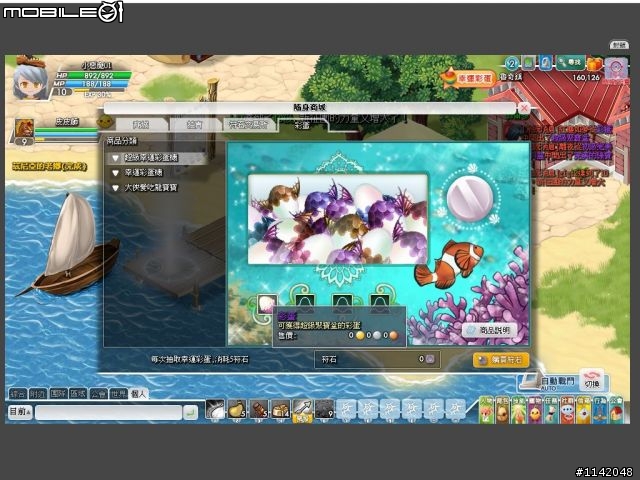Switch chat to the 公會 tab
This screenshot has width=640, height=480.
98,394
